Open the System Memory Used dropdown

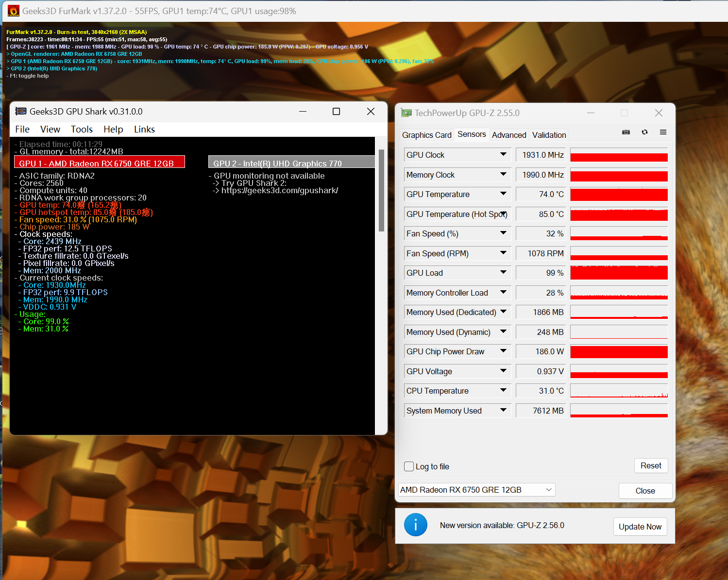tap(504, 410)
